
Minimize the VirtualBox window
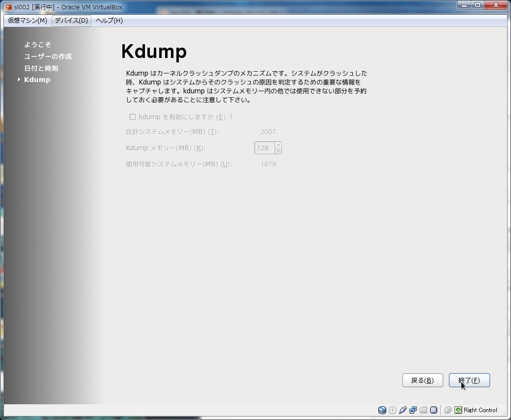464,5
